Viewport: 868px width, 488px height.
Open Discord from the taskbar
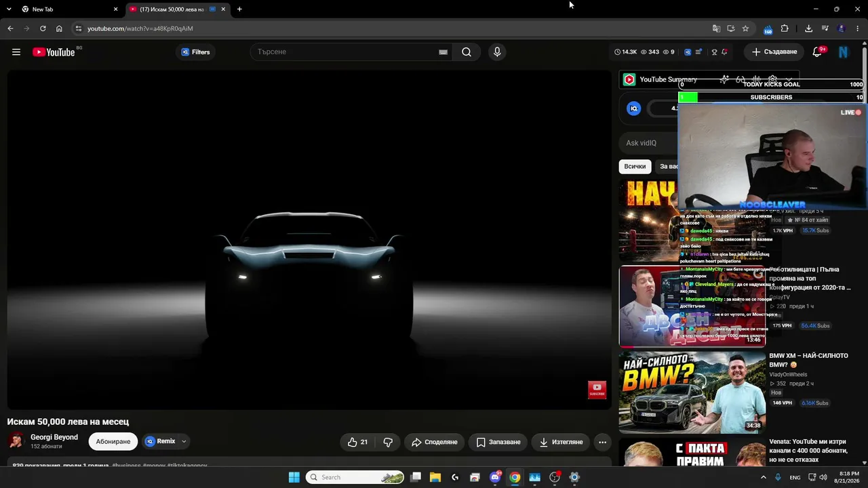click(x=495, y=477)
